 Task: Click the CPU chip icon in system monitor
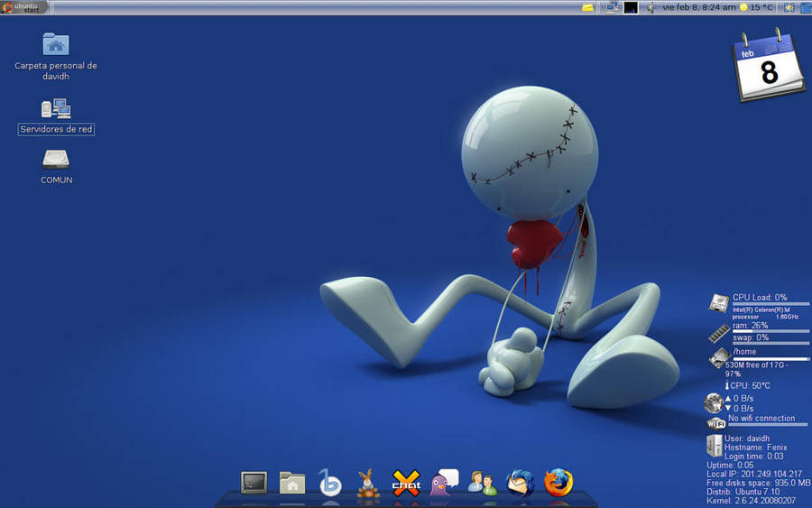pos(719,303)
